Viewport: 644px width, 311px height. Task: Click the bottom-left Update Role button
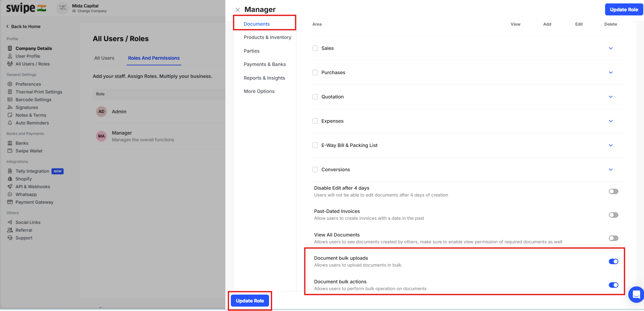click(x=250, y=301)
